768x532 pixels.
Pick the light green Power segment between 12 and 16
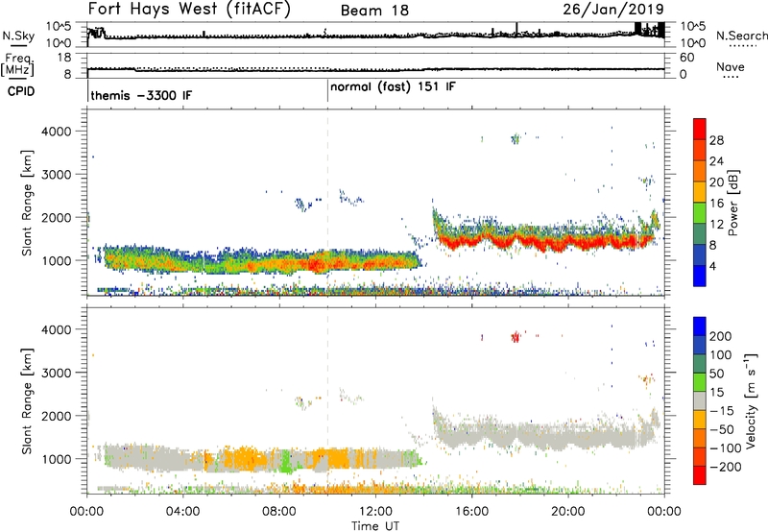(700, 212)
